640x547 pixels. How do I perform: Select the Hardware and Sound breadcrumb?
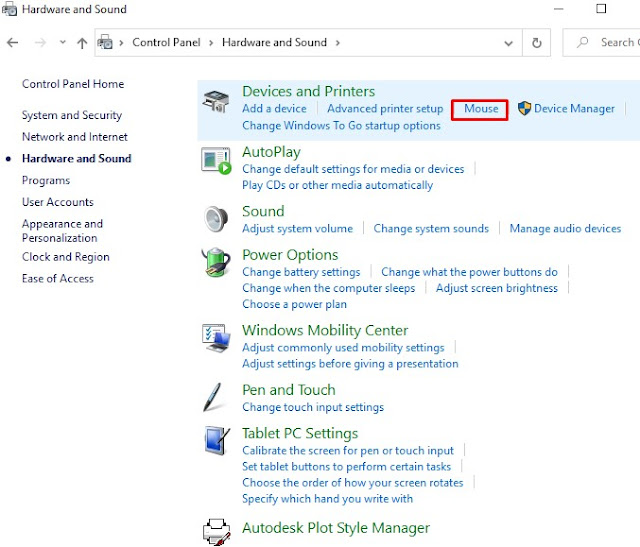[274, 42]
